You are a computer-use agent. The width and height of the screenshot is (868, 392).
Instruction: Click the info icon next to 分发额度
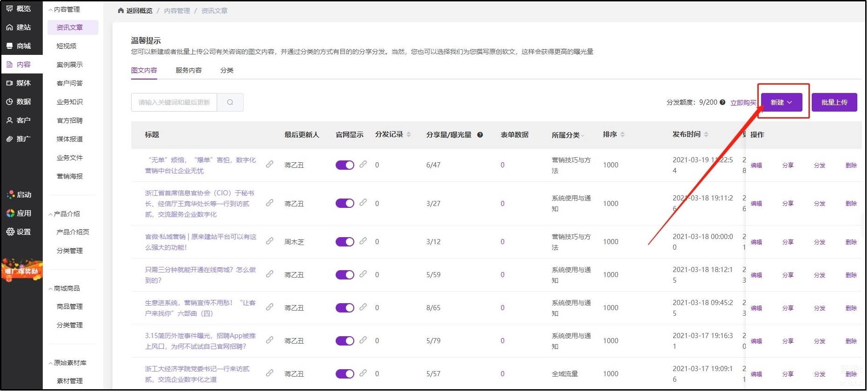[722, 102]
